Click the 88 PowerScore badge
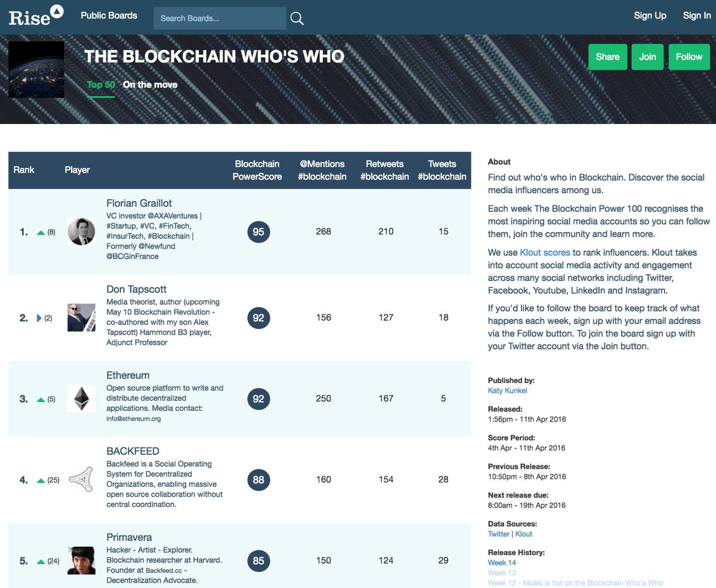The width and height of the screenshot is (716, 588). [258, 480]
